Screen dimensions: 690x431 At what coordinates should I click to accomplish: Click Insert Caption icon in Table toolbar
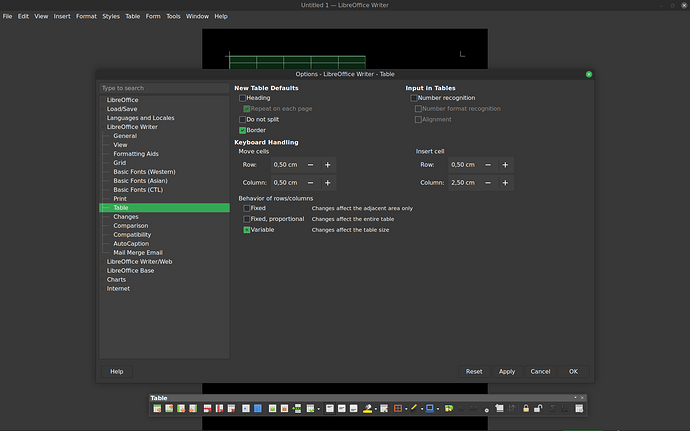click(499, 409)
